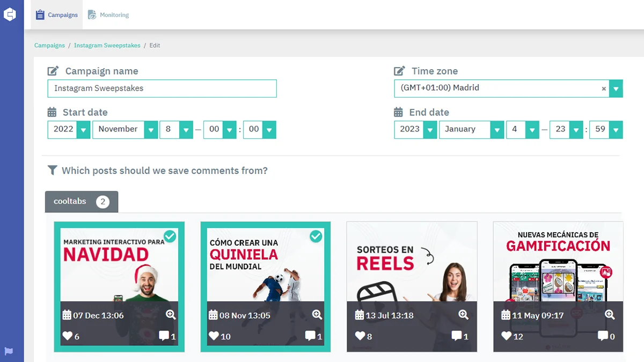644x362 pixels.
Task: Click the magnifier on the Gamificación post
Action: click(x=610, y=315)
